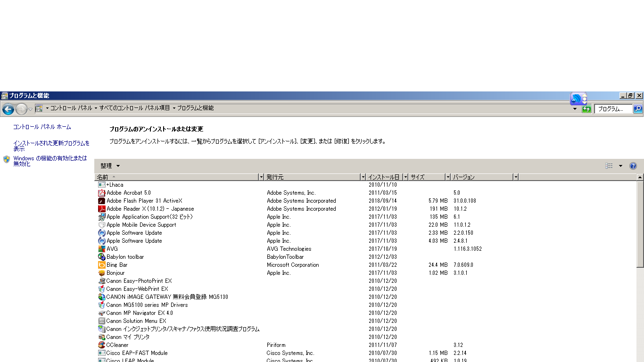Click the refresh icon beside address bar
This screenshot has width=644, height=362.
tap(586, 109)
